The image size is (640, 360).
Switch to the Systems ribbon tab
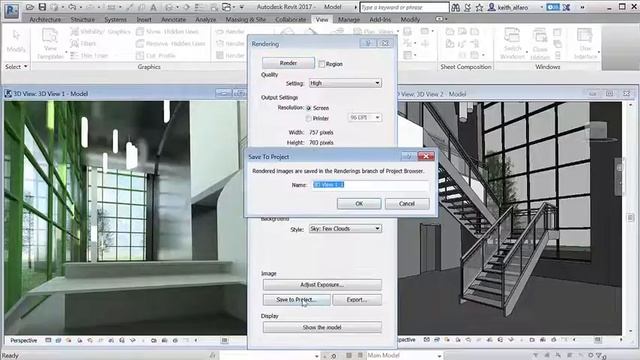[x=116, y=19]
